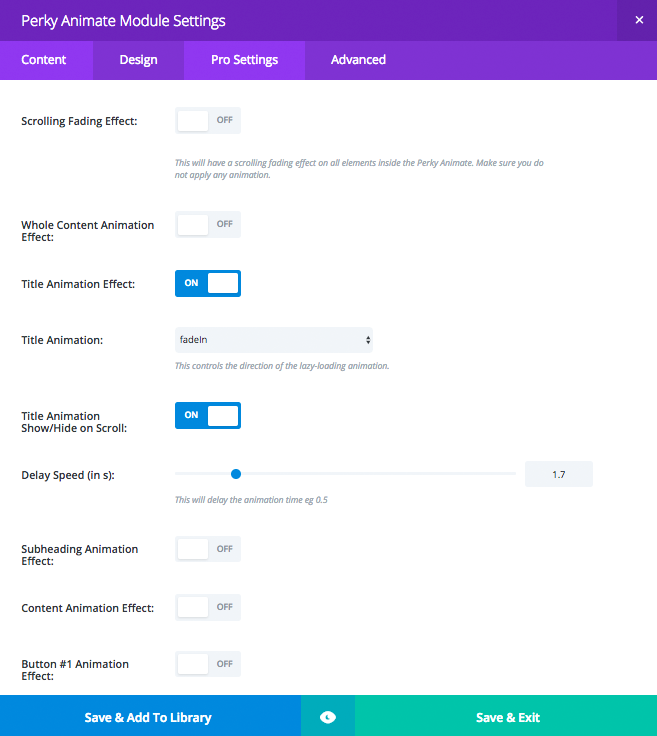The height and width of the screenshot is (736, 657).
Task: Disable the Title Animation Effect toggle
Action: pos(208,283)
